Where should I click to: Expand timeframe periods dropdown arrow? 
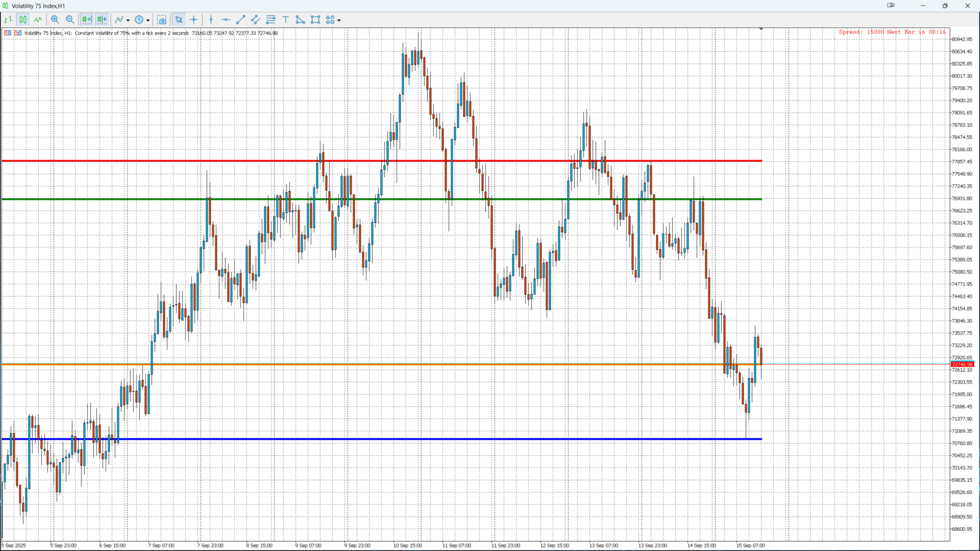(148, 20)
